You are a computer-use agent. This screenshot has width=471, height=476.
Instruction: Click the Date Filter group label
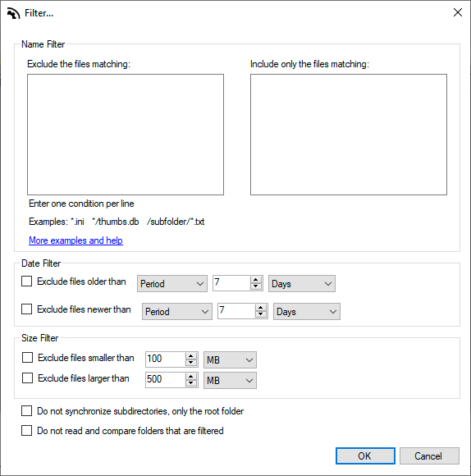[x=41, y=263]
